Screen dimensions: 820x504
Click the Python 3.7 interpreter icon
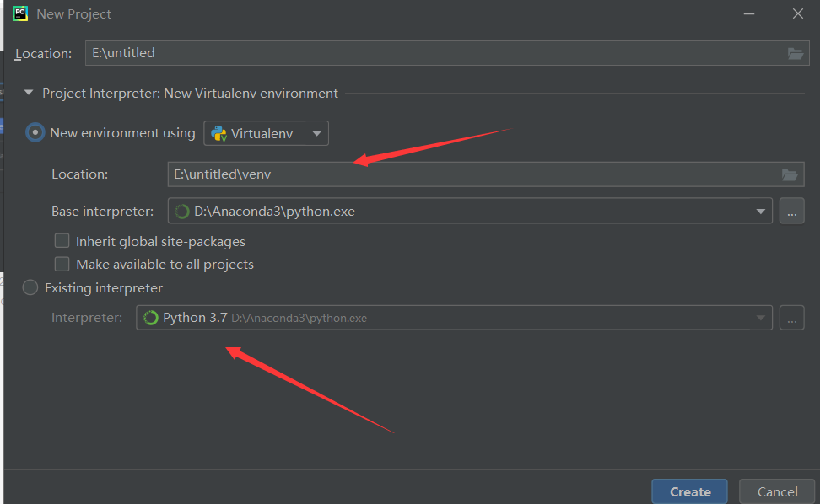[152, 318]
